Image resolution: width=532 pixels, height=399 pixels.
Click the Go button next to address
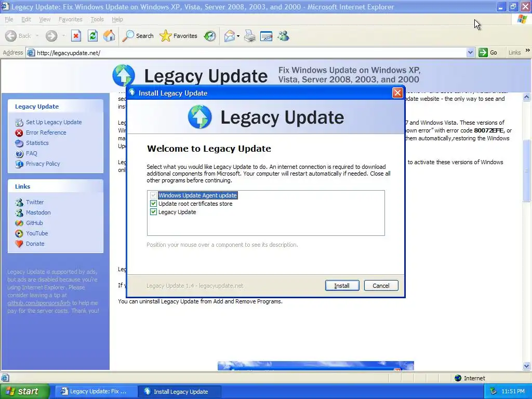pos(488,52)
